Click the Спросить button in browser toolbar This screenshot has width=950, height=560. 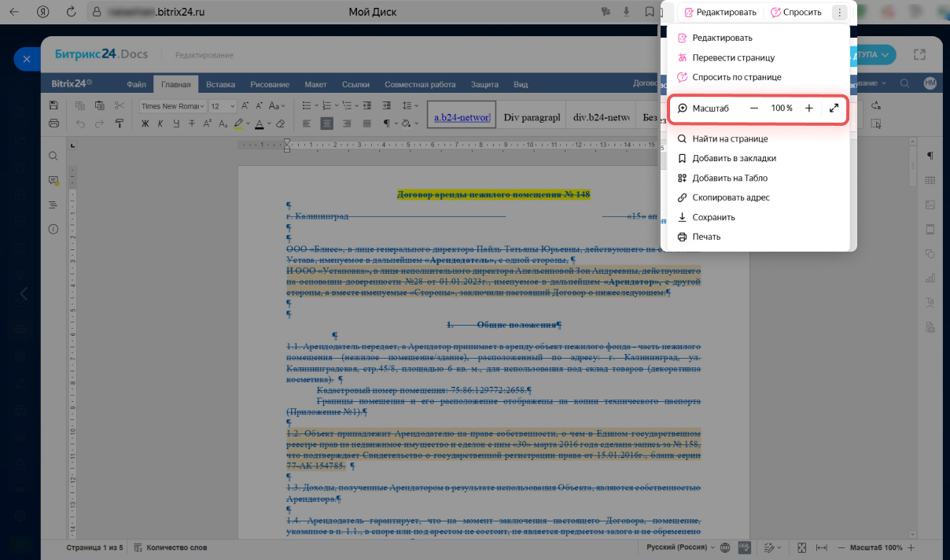click(x=796, y=12)
